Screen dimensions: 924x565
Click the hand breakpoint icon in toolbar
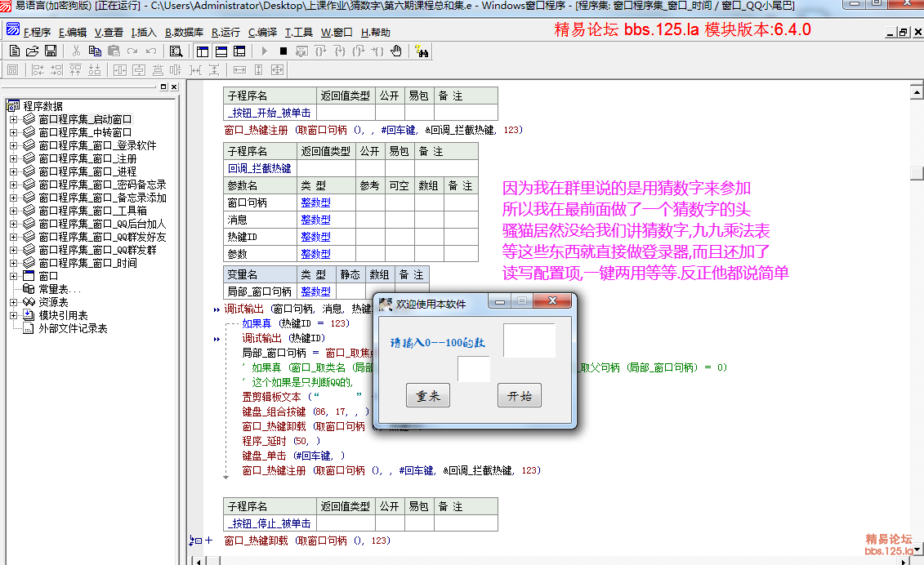click(x=396, y=51)
